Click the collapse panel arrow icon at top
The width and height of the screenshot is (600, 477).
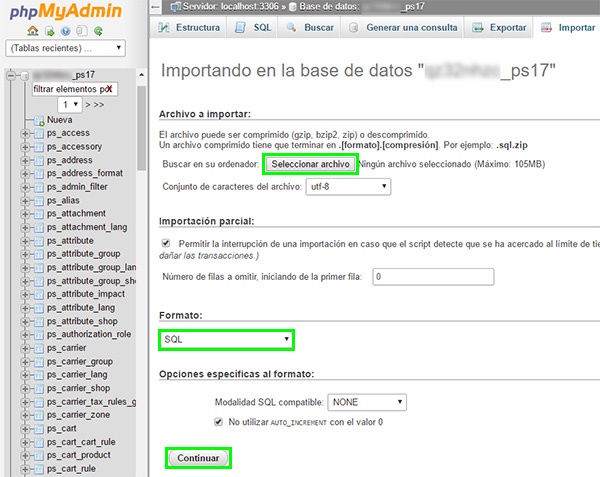pos(155,7)
